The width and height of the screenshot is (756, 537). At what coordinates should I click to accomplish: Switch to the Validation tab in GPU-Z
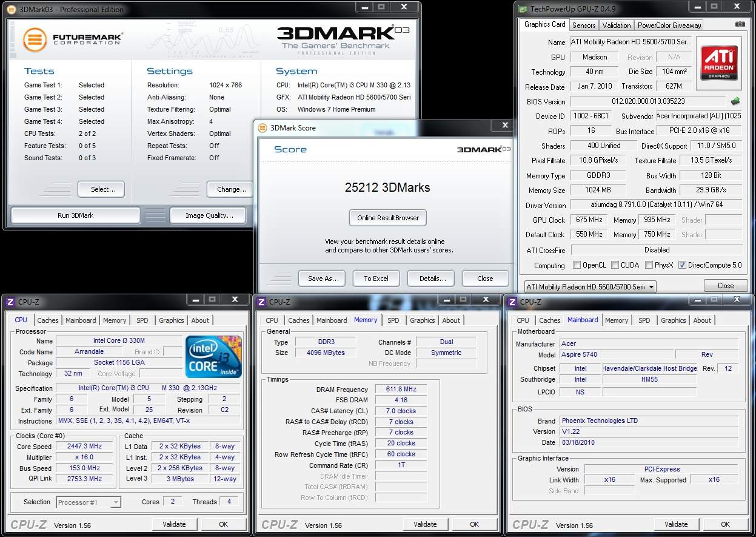[617, 25]
